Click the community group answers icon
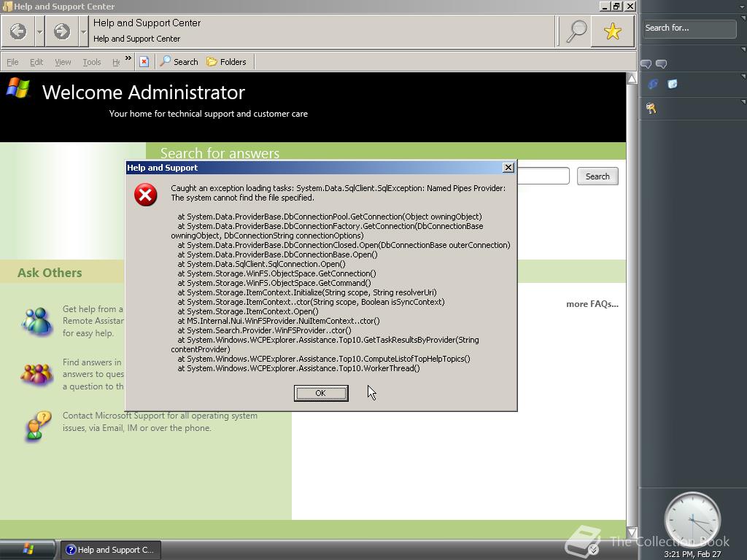 click(36, 374)
